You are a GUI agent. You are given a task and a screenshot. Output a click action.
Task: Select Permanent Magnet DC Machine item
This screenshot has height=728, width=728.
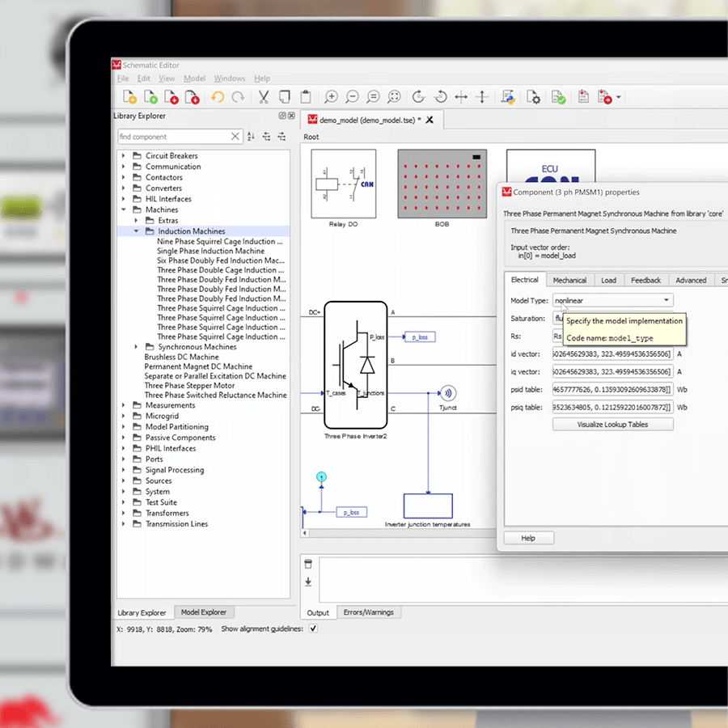point(198,366)
